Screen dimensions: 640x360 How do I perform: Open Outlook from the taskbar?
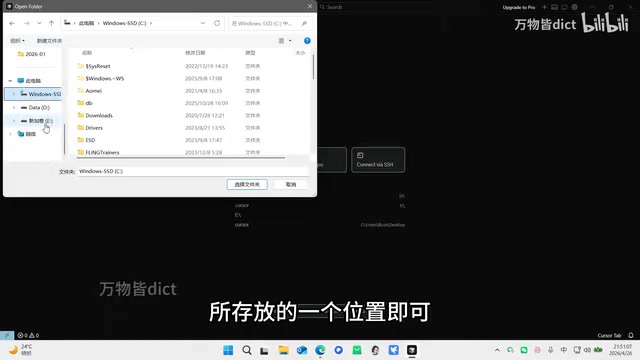tap(302, 350)
